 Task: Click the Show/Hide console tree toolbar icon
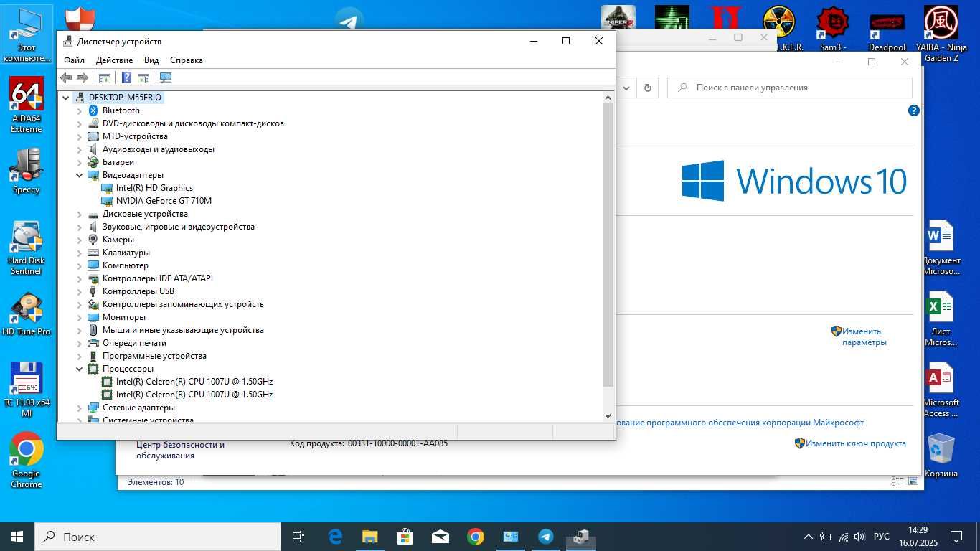click(104, 77)
